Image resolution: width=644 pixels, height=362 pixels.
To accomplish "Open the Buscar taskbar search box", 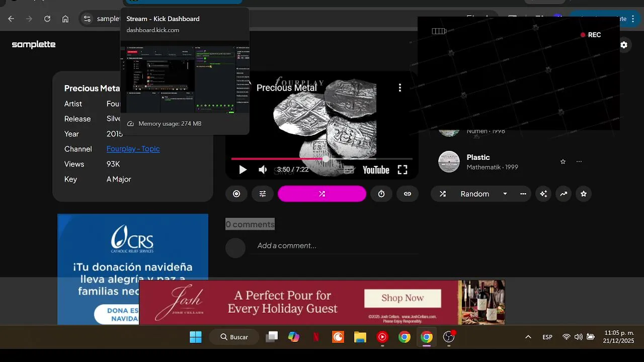I will tap(235, 337).
